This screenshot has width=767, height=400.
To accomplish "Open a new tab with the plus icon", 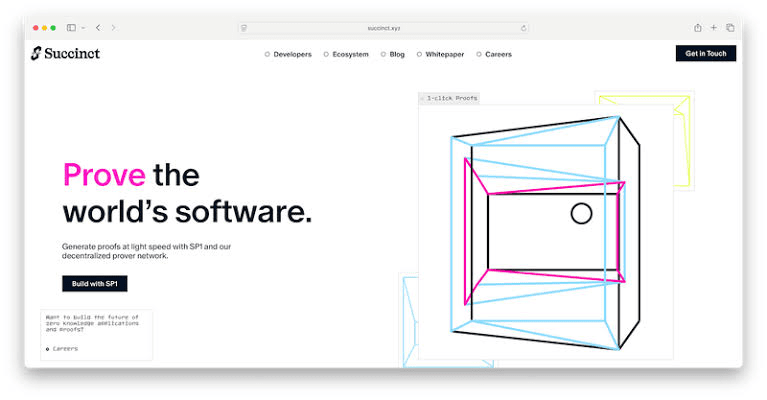I will 714,28.
